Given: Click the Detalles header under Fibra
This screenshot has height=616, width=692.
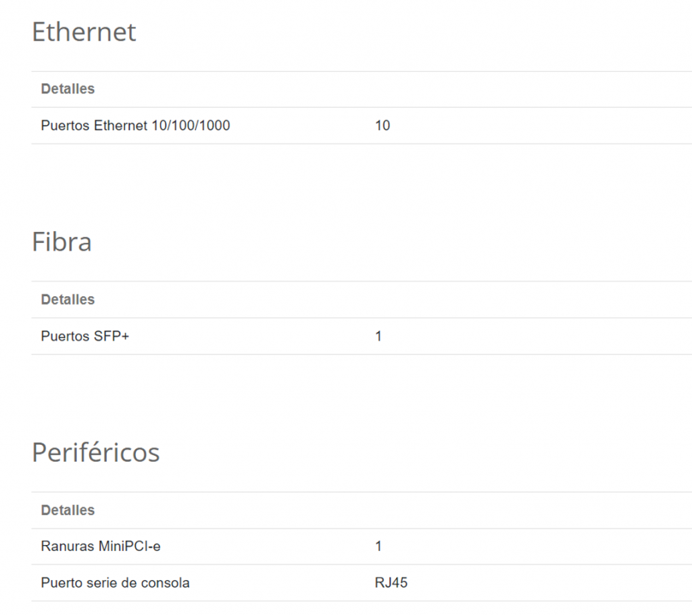Looking at the screenshot, I should click(x=68, y=299).
